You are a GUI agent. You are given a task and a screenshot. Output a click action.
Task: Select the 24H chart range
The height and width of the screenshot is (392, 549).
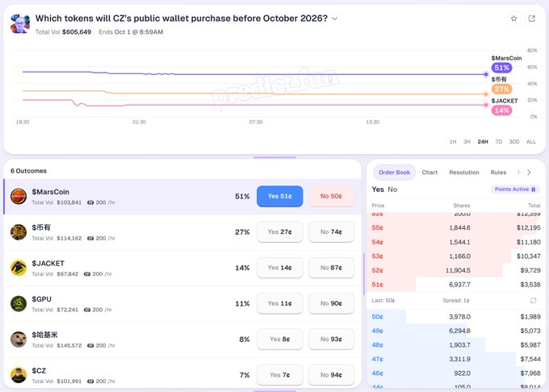483,142
